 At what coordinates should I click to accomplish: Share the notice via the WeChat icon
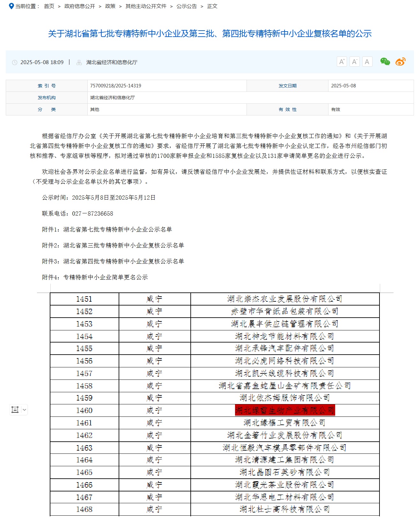[x=385, y=62]
